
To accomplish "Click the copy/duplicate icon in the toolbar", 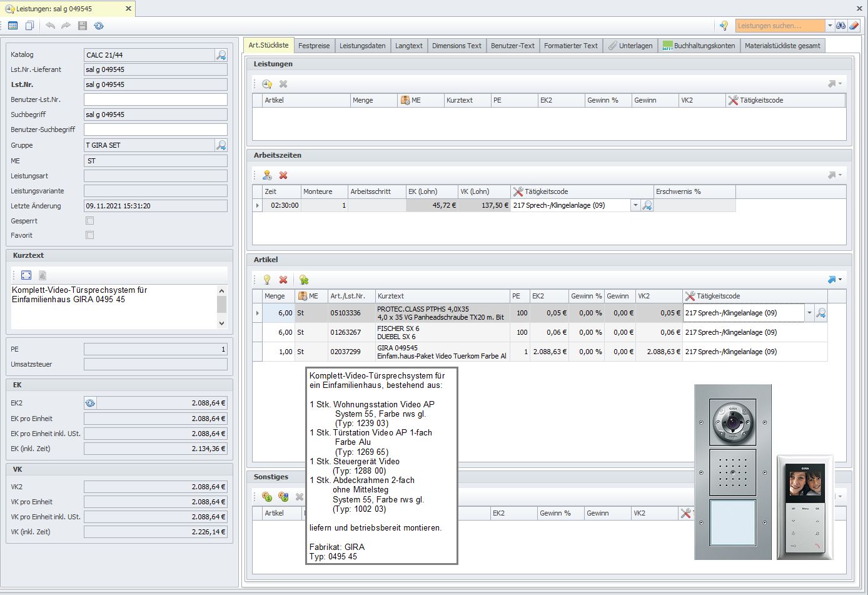I will [29, 26].
